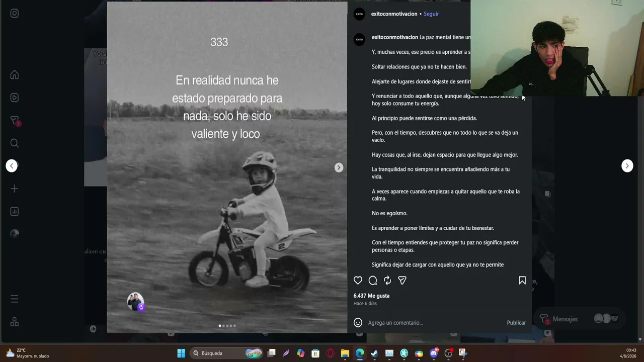Viewport: 644px width, 362px height.
Task: Save the post with the bookmark icon
Action: click(522, 281)
